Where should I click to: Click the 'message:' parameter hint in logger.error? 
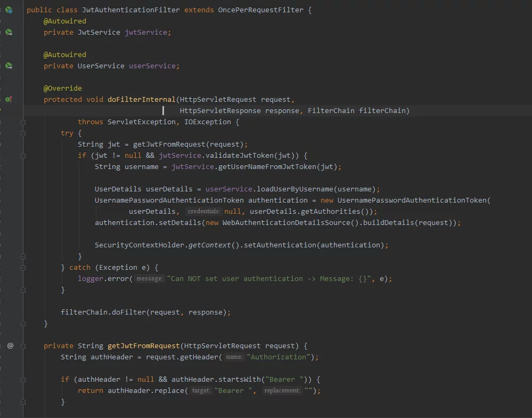pyautogui.click(x=149, y=279)
